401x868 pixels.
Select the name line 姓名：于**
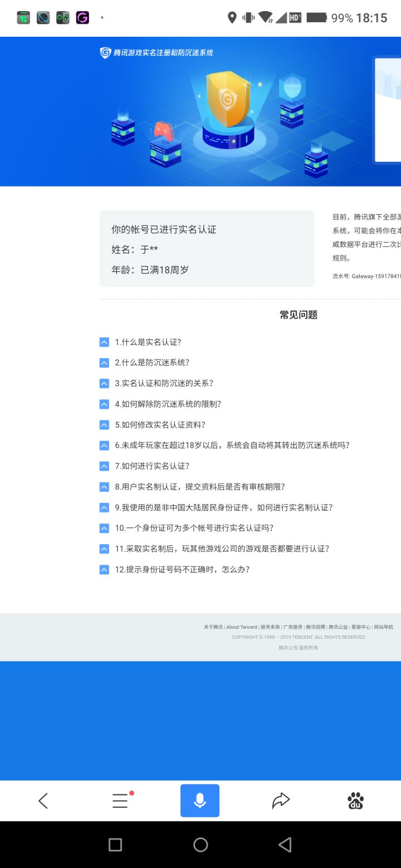(x=135, y=249)
